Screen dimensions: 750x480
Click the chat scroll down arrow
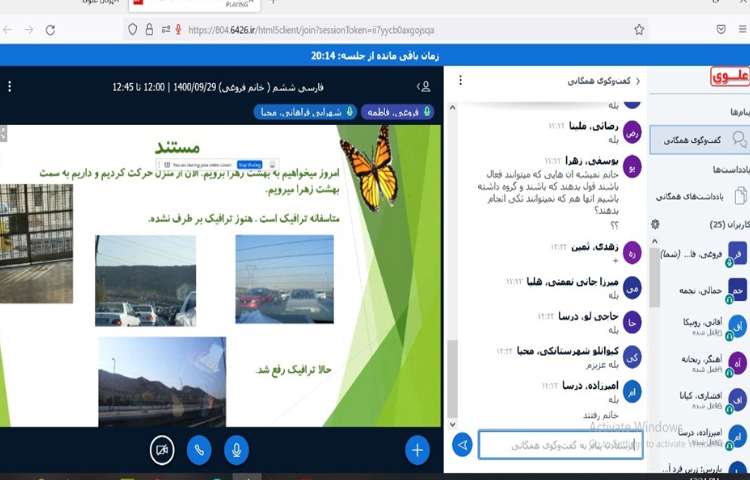(x=452, y=424)
